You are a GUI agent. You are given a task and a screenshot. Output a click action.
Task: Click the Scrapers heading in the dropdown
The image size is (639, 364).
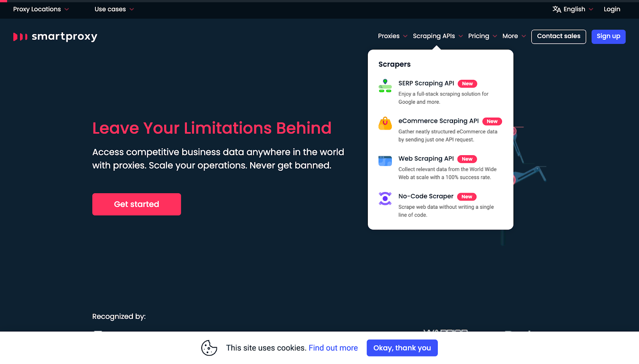(x=395, y=64)
